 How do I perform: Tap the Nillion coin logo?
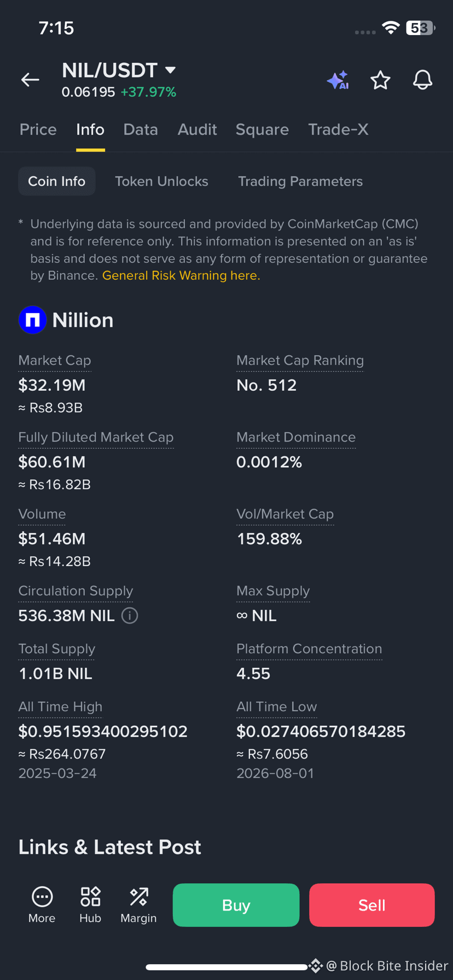[x=32, y=320]
